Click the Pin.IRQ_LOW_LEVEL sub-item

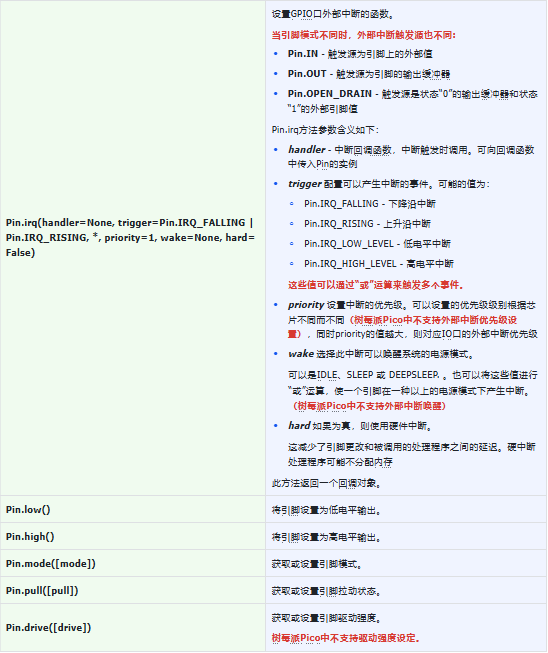click(377, 244)
